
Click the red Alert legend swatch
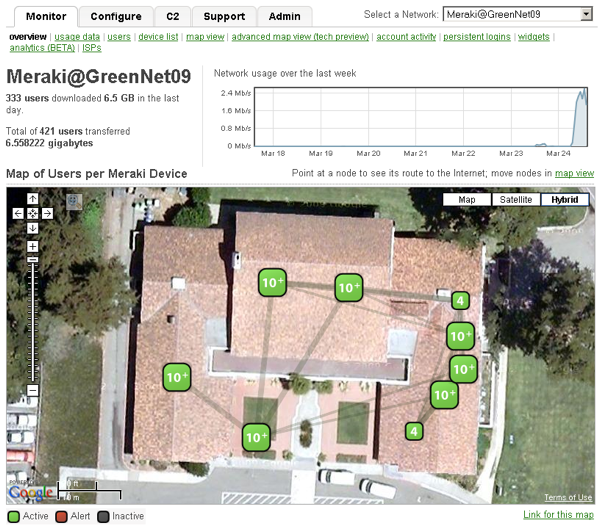61,516
